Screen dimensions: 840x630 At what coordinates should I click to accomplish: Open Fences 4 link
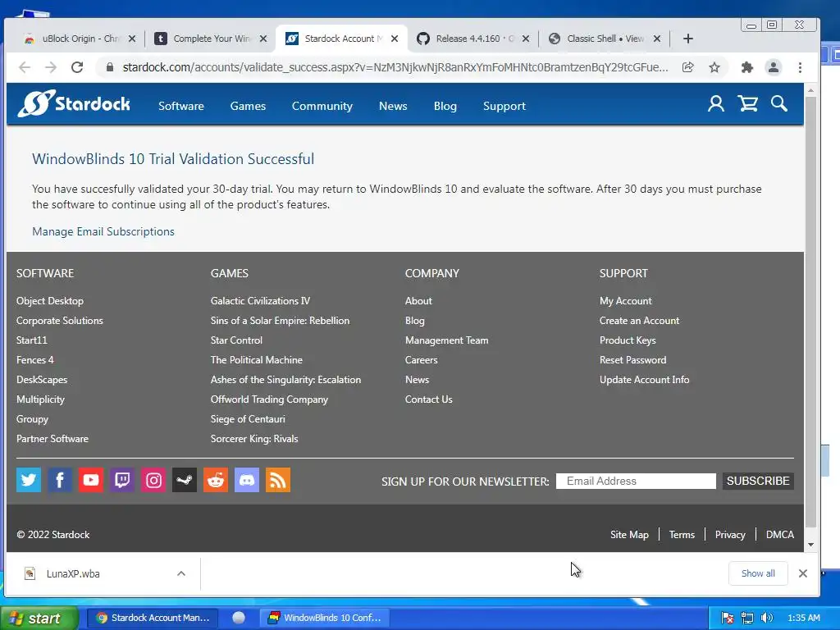tap(34, 360)
